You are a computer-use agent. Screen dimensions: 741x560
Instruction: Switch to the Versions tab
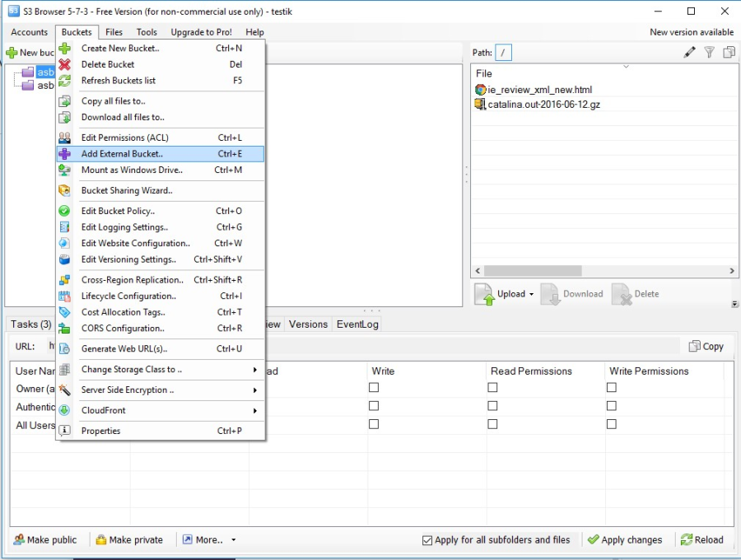click(308, 324)
